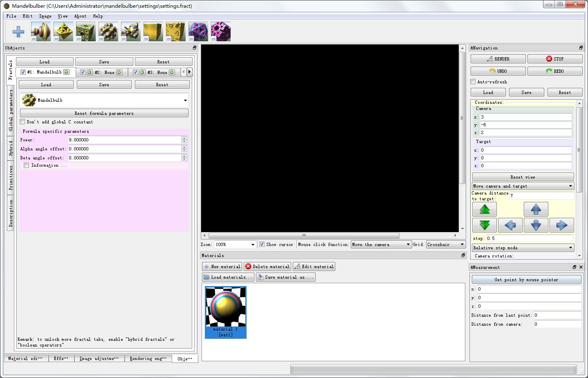
Task: Open the Mandelbulb formula dropdown
Action: pos(104,100)
